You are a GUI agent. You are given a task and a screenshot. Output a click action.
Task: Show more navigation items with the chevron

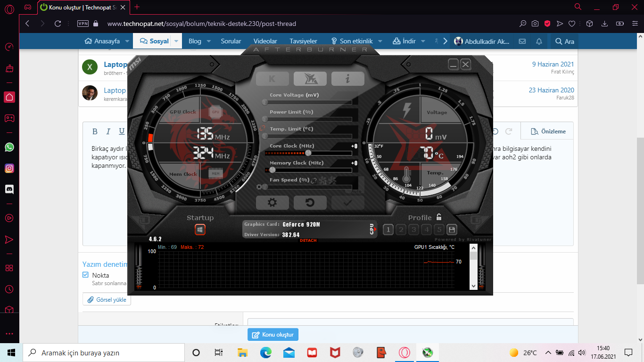click(x=446, y=41)
